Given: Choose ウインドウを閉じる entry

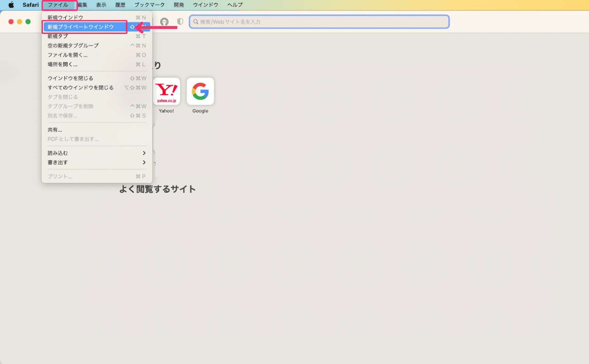Looking at the screenshot, I should pos(97,78).
